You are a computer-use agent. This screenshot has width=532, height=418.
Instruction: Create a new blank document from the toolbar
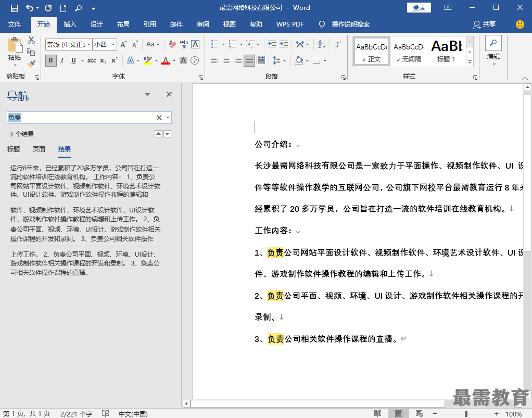(63, 8)
